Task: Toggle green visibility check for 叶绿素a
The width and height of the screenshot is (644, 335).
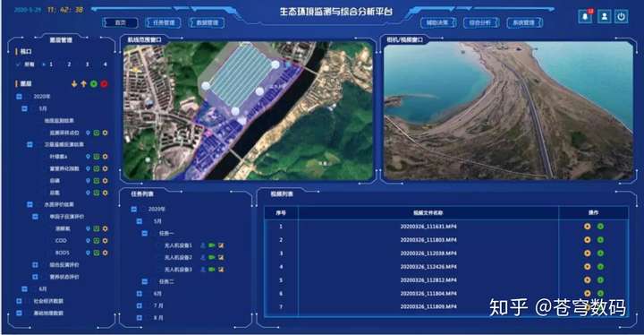Action: click(97, 157)
